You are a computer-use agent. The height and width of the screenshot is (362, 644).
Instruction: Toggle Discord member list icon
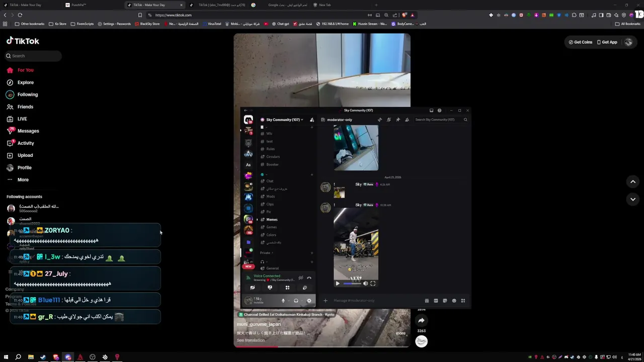pos(407,120)
